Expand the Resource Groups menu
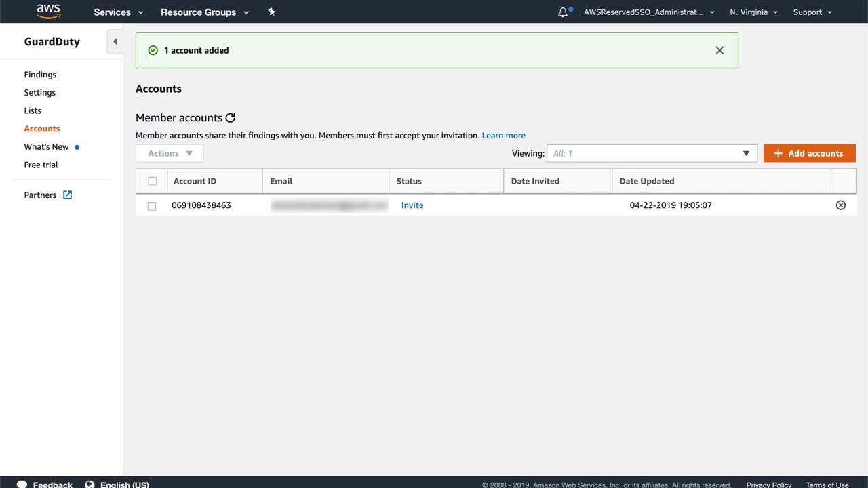868x488 pixels. tap(205, 12)
